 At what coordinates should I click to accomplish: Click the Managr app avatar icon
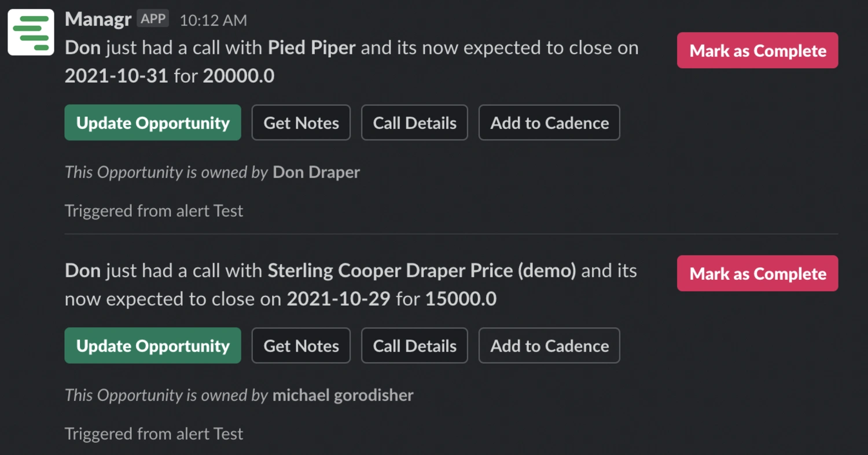(x=31, y=32)
